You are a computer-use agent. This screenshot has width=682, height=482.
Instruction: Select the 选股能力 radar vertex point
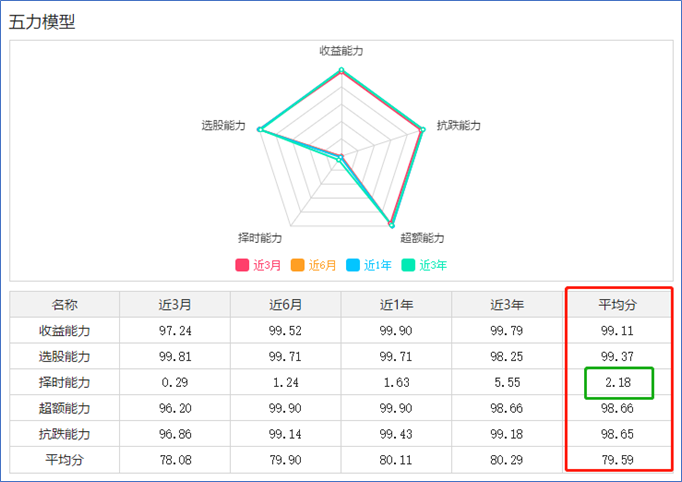click(260, 129)
